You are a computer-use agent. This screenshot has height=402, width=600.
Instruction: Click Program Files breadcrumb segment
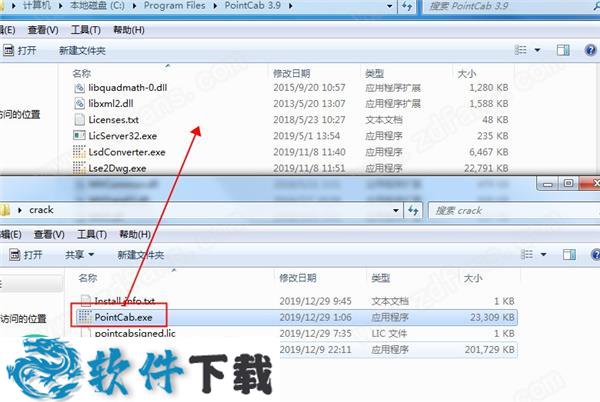[174, 6]
